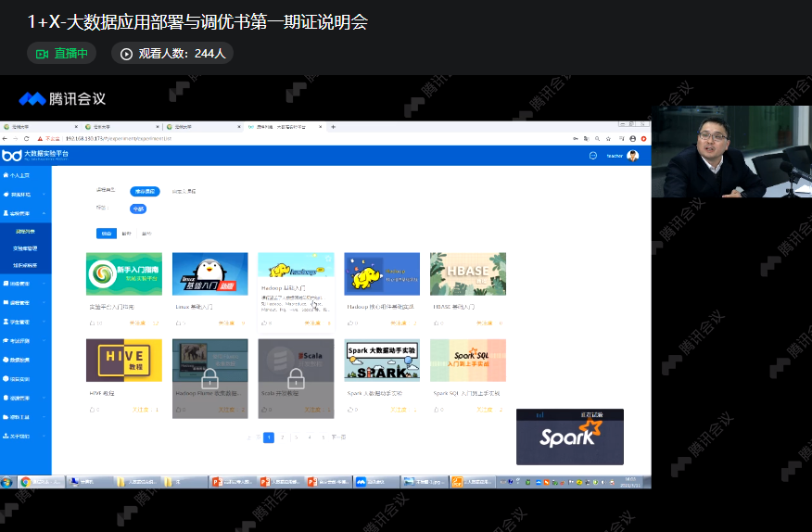Click the Chrome icon in the taskbar

click(x=26, y=482)
